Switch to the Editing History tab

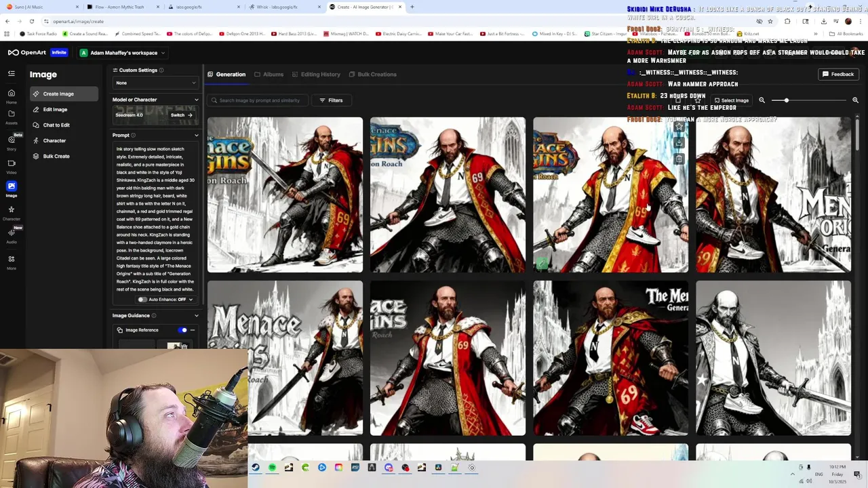pos(316,75)
